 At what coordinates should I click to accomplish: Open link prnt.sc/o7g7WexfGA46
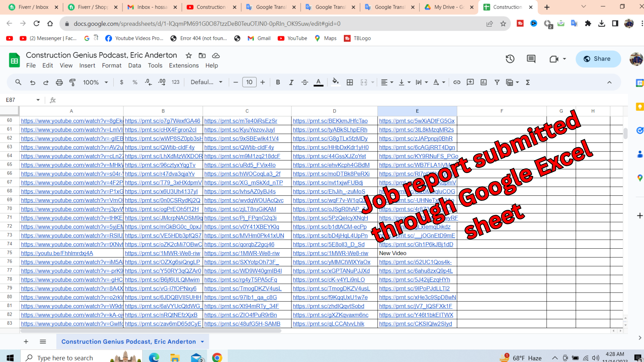[162, 121]
